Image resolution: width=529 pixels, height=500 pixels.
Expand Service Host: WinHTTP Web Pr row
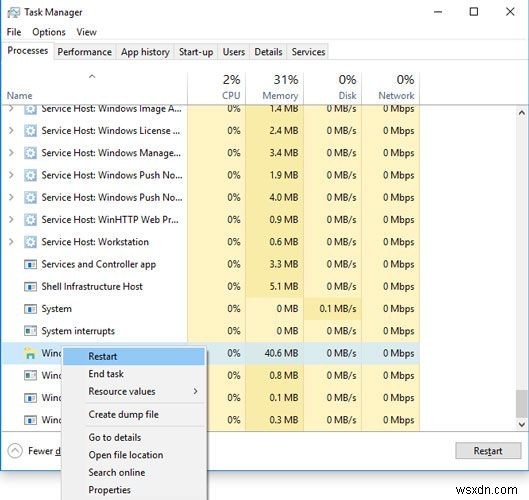[11, 220]
